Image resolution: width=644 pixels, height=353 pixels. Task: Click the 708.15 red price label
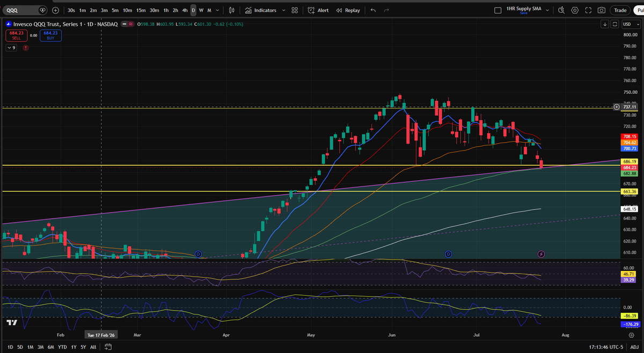(630, 136)
